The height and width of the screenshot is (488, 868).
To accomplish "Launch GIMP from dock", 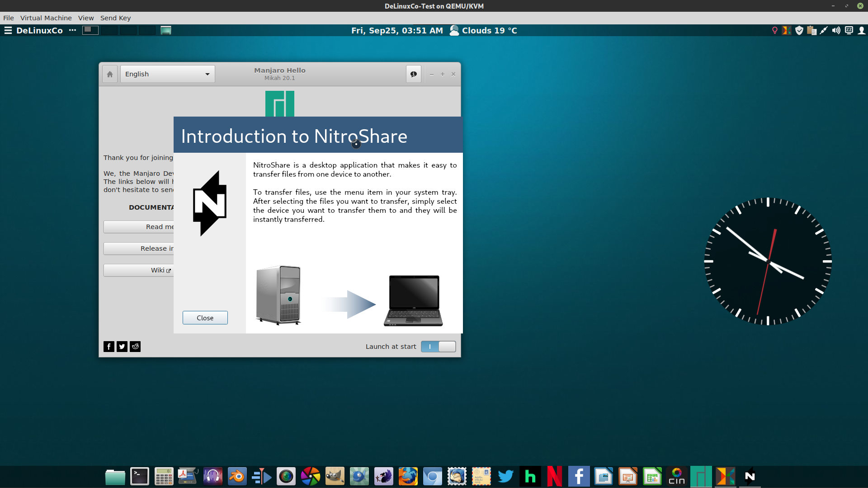I will point(335,476).
